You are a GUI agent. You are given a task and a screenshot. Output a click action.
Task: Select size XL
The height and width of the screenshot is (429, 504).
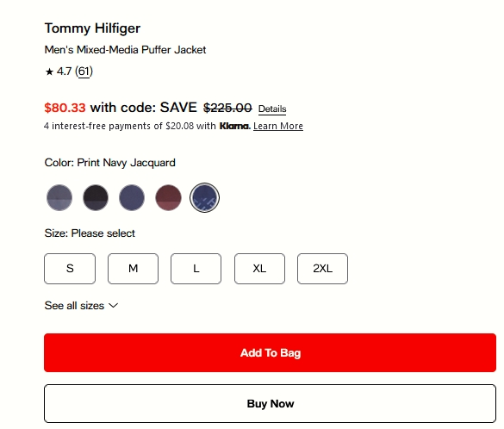pyautogui.click(x=259, y=269)
